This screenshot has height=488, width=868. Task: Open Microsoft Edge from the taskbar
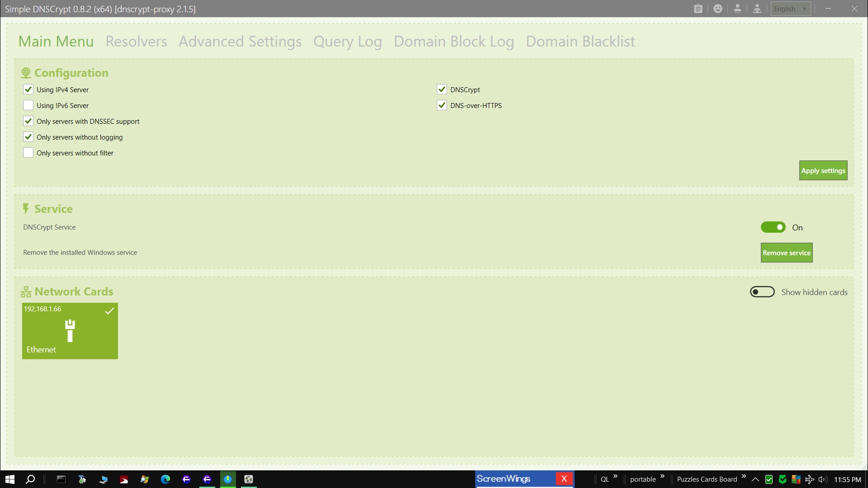click(x=165, y=479)
